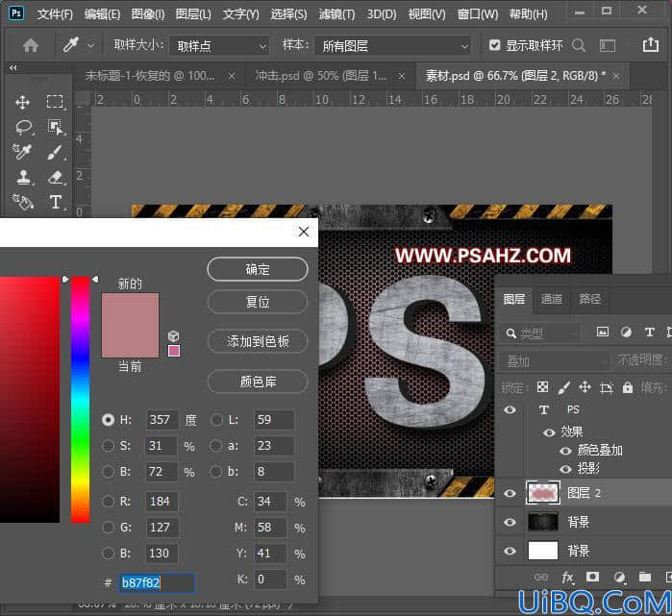The height and width of the screenshot is (616, 672).
Task: Select the Rectangular Marquee tool
Action: [55, 102]
